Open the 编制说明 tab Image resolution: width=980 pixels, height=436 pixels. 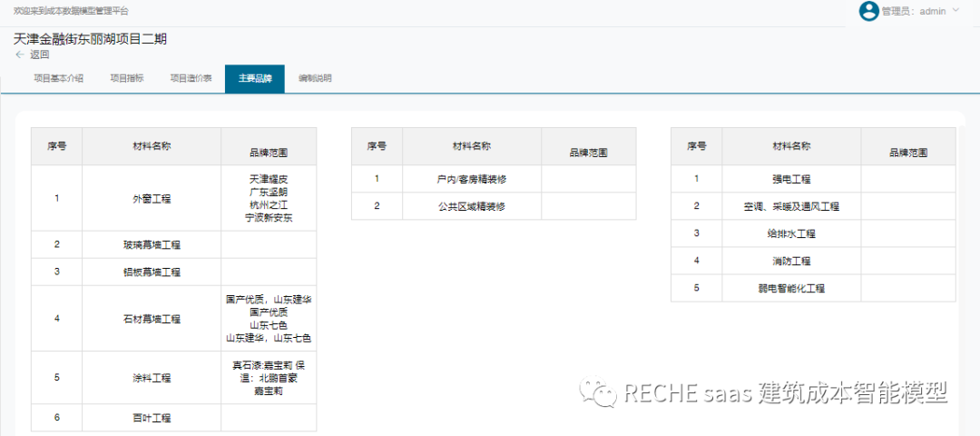[x=315, y=78]
